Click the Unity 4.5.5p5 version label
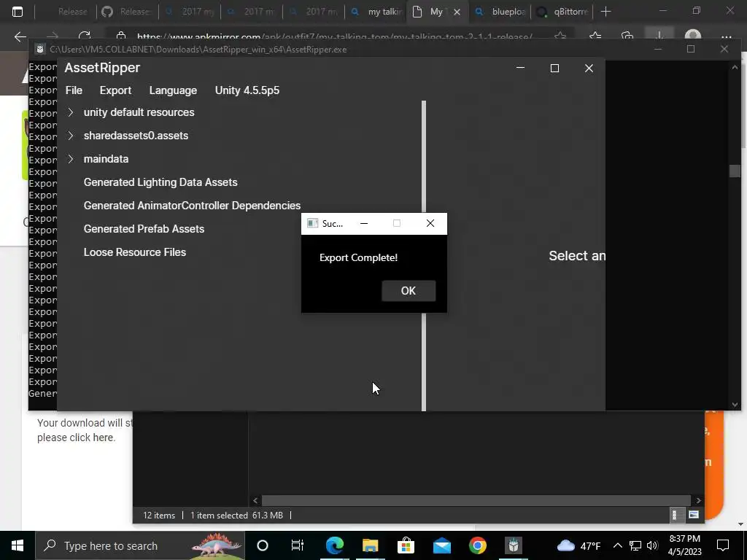Image resolution: width=747 pixels, height=560 pixels. [247, 90]
